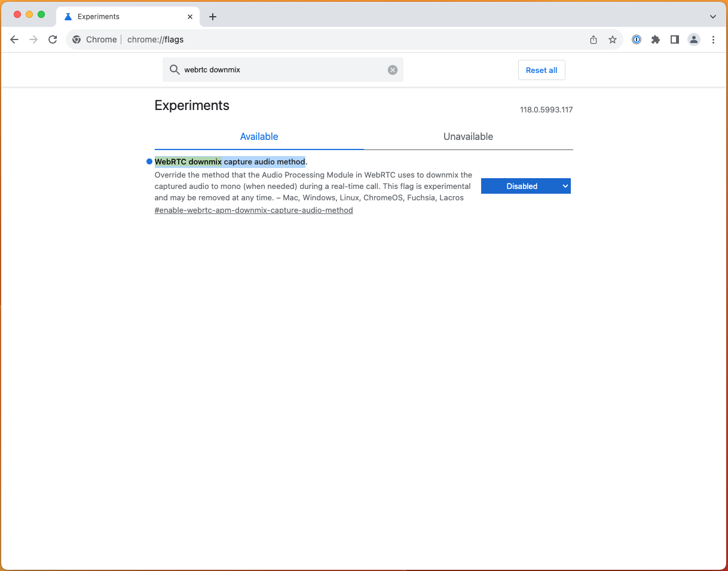The height and width of the screenshot is (571, 728).
Task: Expand the tab search chevron
Action: (x=712, y=17)
